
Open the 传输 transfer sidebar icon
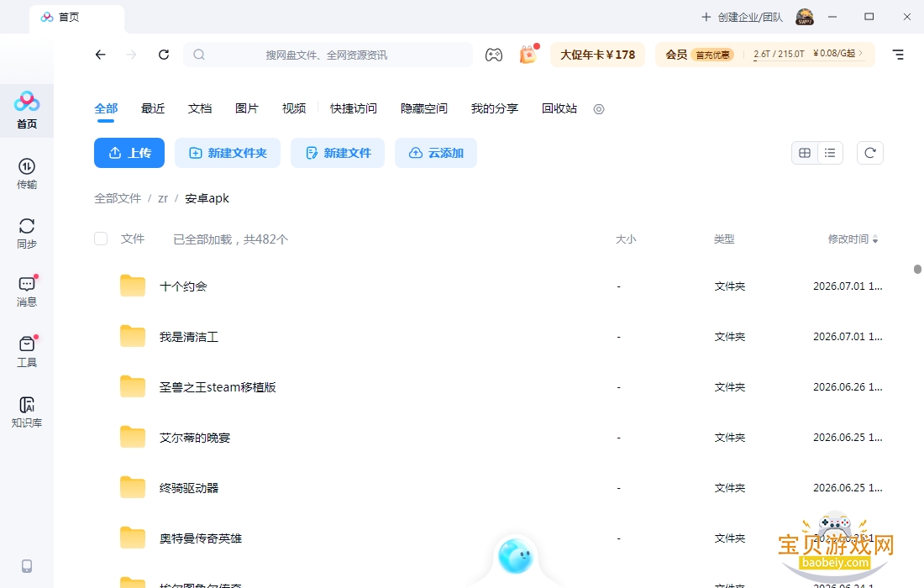tap(27, 174)
